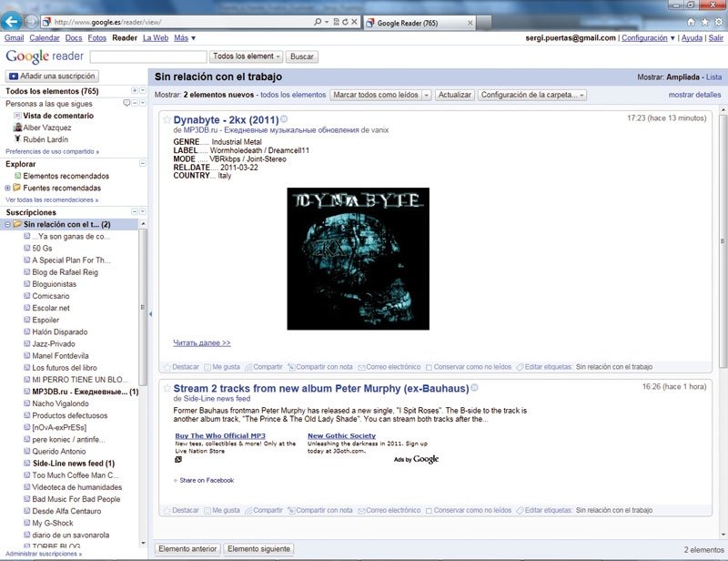The width and height of the screenshot is (728, 561).
Task: Click the Dynabyte album cover image
Action: (x=358, y=259)
